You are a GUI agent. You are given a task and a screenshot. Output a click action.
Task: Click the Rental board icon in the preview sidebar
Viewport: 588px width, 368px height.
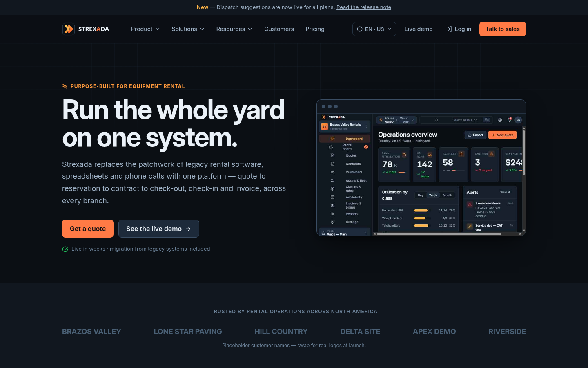pos(331,147)
